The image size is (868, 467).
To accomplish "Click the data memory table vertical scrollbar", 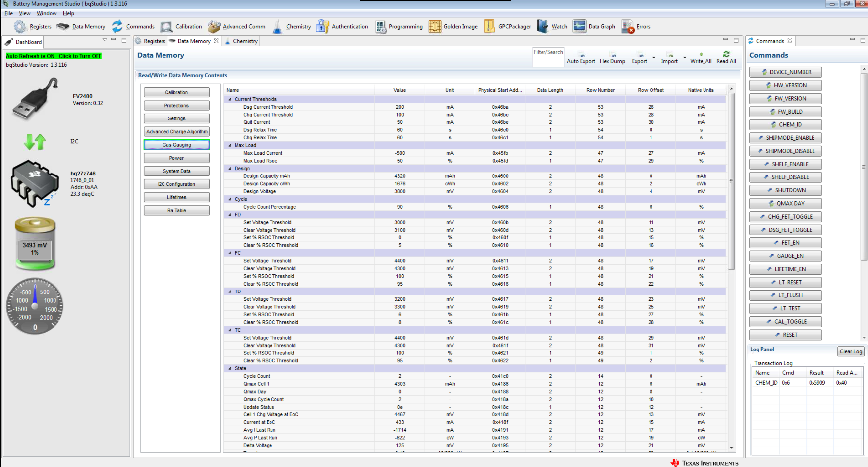I will (x=731, y=181).
